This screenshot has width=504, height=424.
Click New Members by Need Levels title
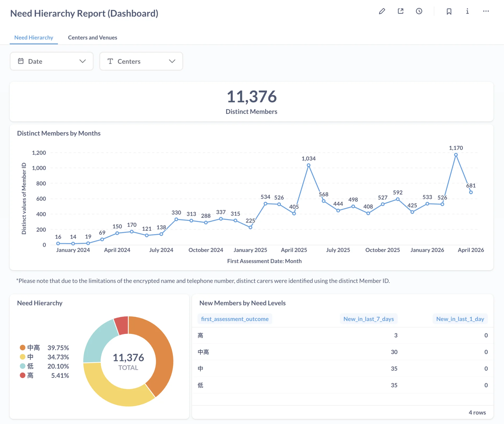[242, 303]
